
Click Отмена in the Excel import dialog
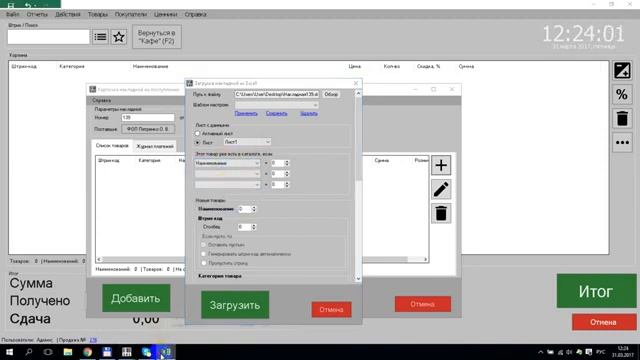click(x=331, y=310)
